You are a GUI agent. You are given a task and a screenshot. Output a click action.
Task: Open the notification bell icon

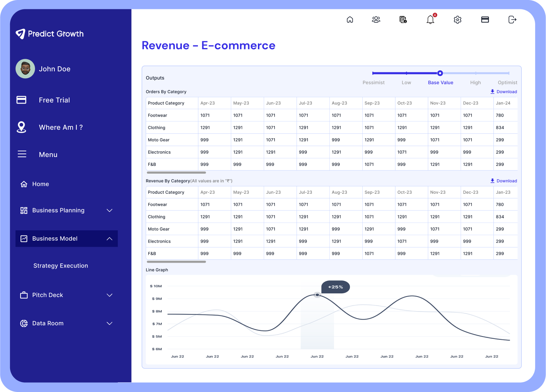(x=430, y=20)
